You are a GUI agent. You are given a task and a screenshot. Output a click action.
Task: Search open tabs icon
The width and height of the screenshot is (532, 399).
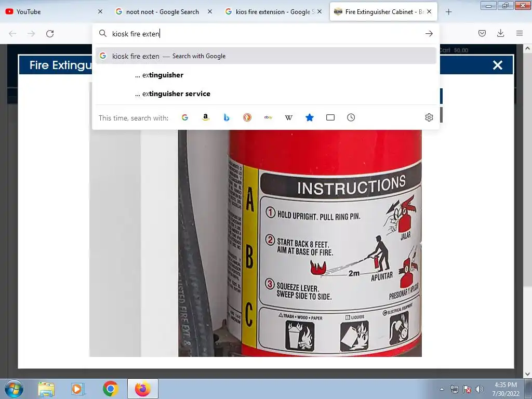point(330,117)
